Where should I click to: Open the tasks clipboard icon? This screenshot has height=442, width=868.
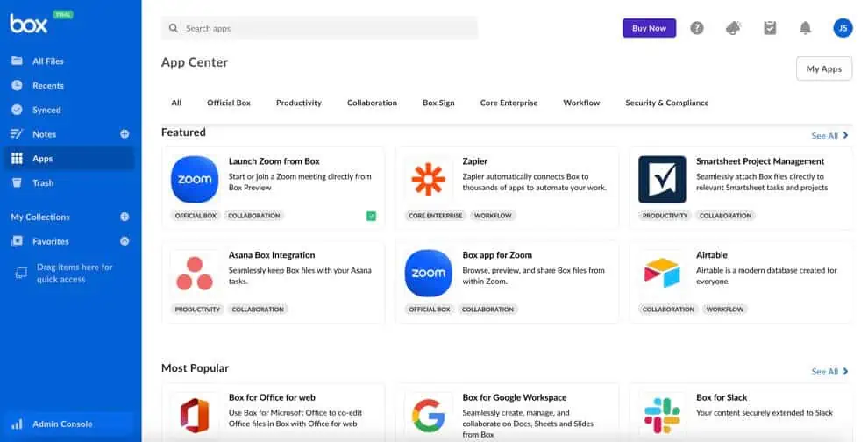770,28
